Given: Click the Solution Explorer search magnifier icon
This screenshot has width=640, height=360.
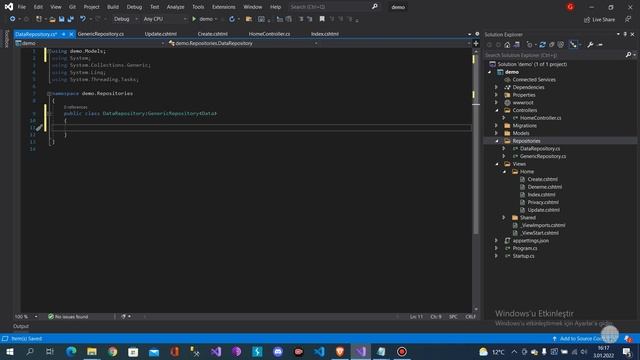Looking at the screenshot, I should [628, 55].
